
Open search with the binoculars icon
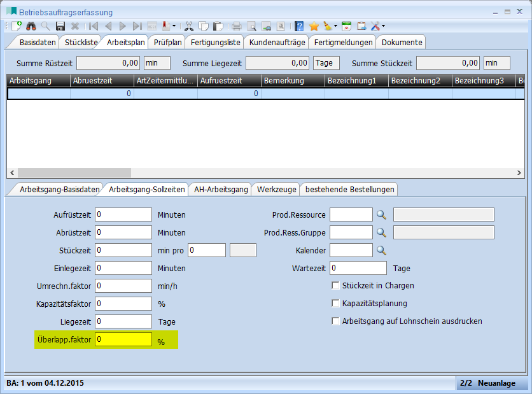pos(31,26)
